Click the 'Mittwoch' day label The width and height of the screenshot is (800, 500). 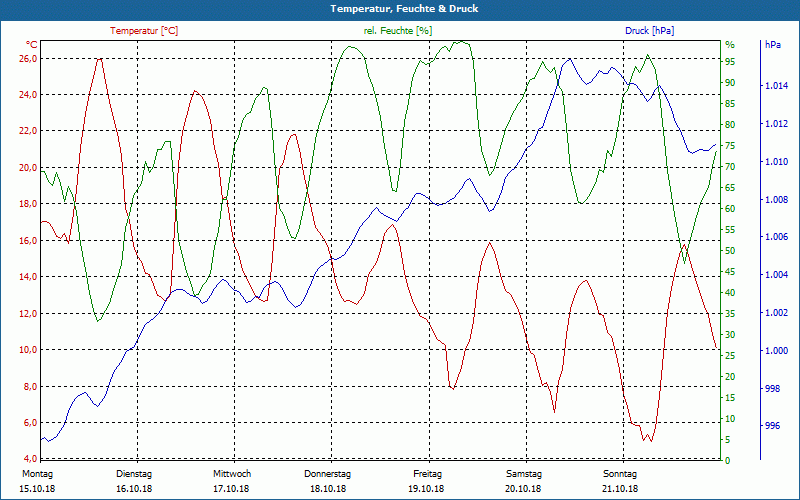click(232, 474)
